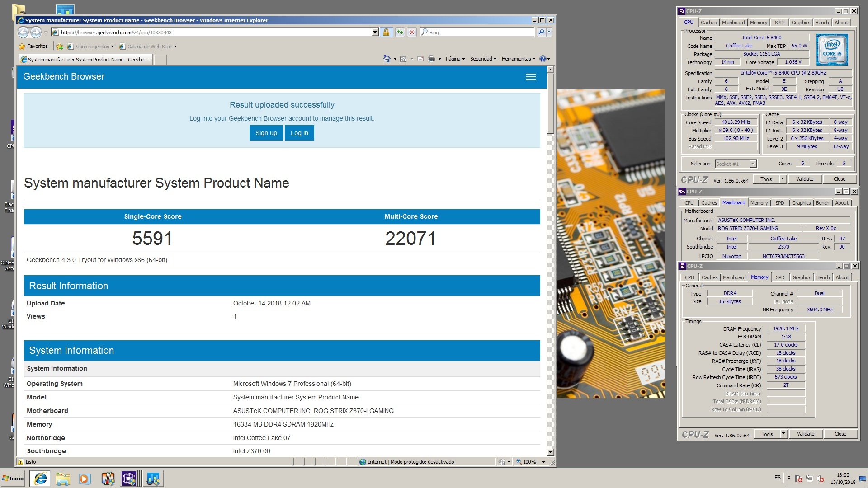The image size is (868, 488).
Task: Click the Bing search magnifier button
Action: coord(541,32)
